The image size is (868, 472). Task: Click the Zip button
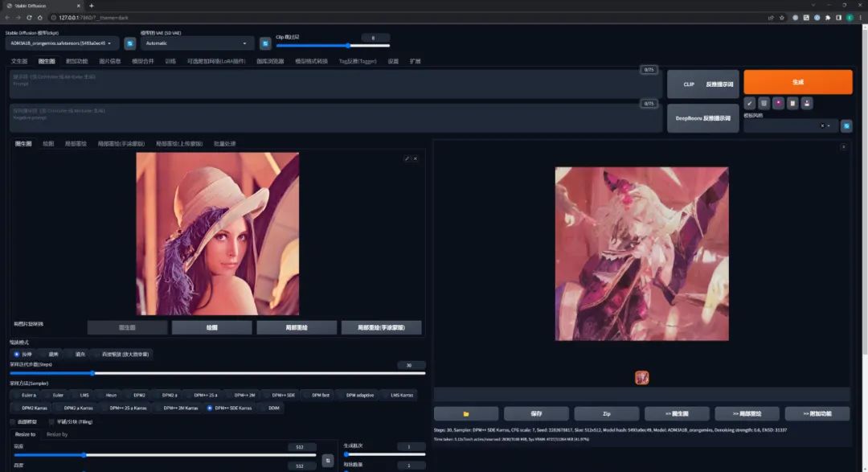[x=607, y=414]
